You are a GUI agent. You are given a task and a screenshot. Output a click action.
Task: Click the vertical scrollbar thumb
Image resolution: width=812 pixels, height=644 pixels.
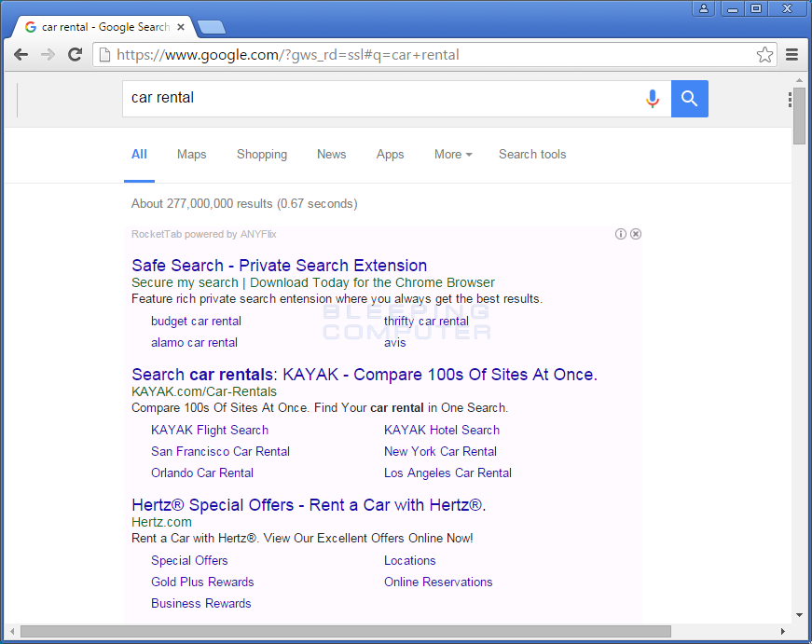[x=799, y=116]
